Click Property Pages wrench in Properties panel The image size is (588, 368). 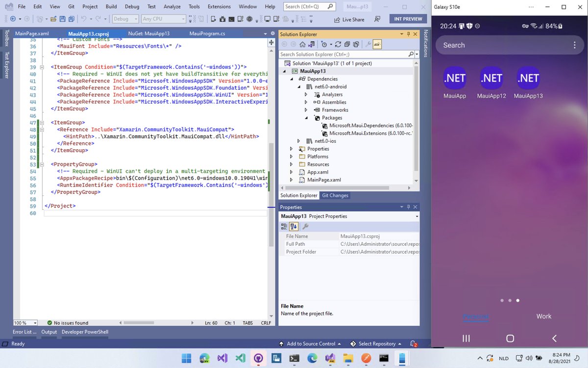(305, 226)
